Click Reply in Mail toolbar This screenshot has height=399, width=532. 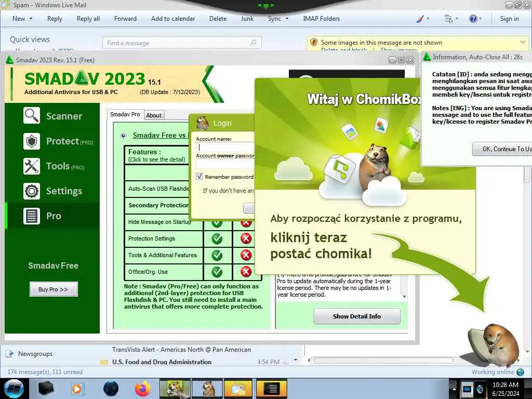[x=55, y=19]
